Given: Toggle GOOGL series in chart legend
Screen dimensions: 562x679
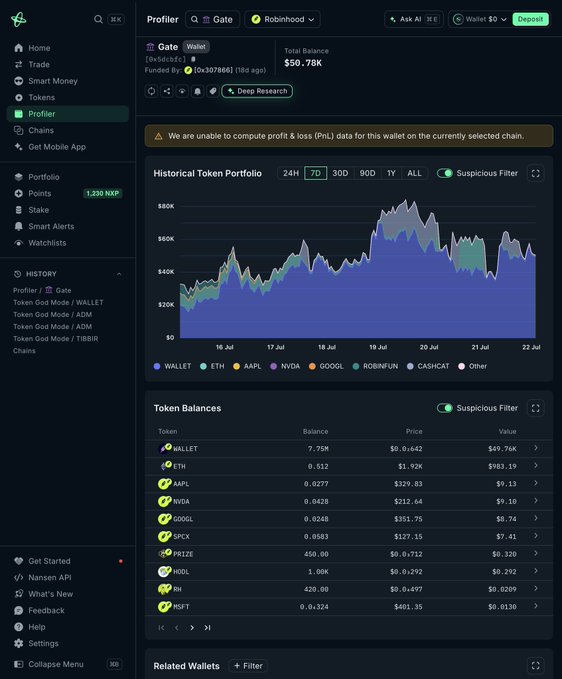Looking at the screenshot, I should click(326, 366).
